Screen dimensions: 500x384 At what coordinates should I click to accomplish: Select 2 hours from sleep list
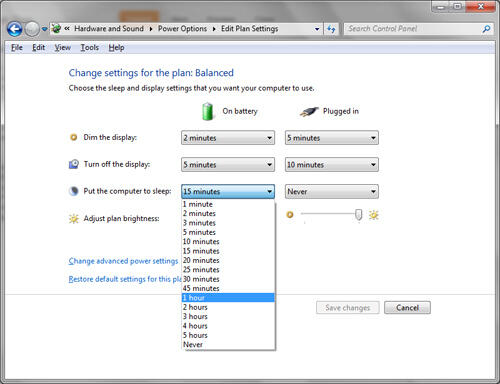[x=228, y=307]
